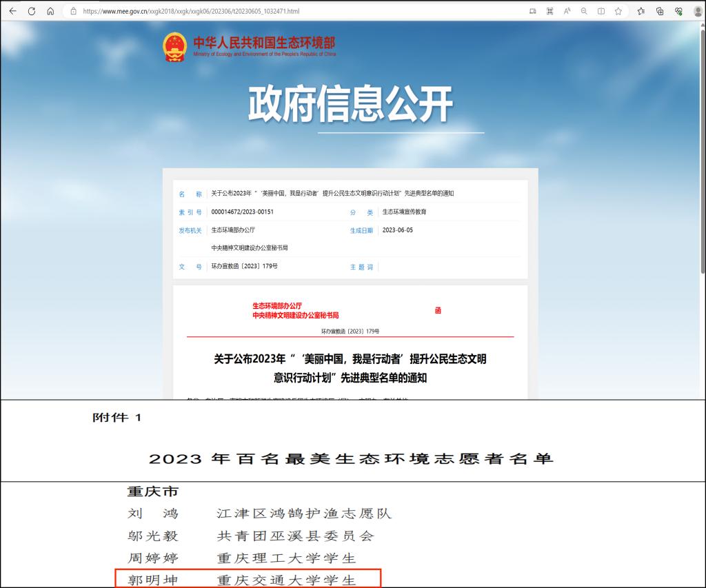Select the notice name text in the 名称 row
Viewport: 706px width, 588px height.
tap(332, 194)
